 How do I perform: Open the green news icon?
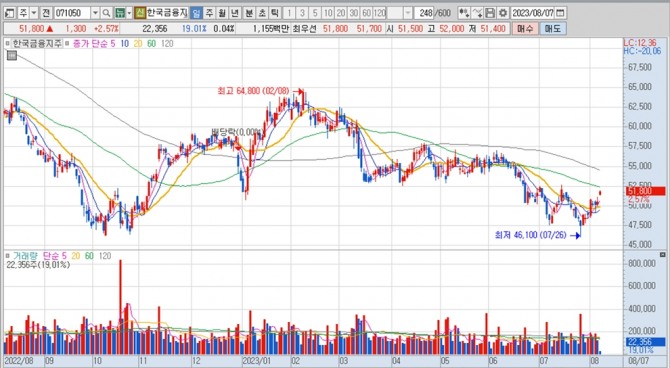click(x=120, y=13)
